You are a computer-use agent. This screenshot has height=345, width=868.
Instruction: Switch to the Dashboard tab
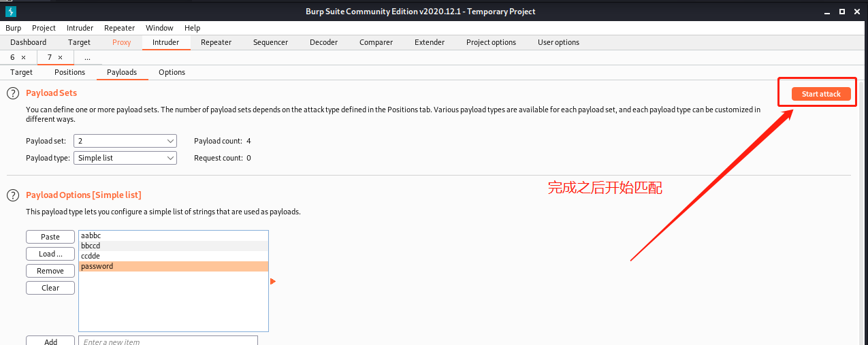coord(29,42)
